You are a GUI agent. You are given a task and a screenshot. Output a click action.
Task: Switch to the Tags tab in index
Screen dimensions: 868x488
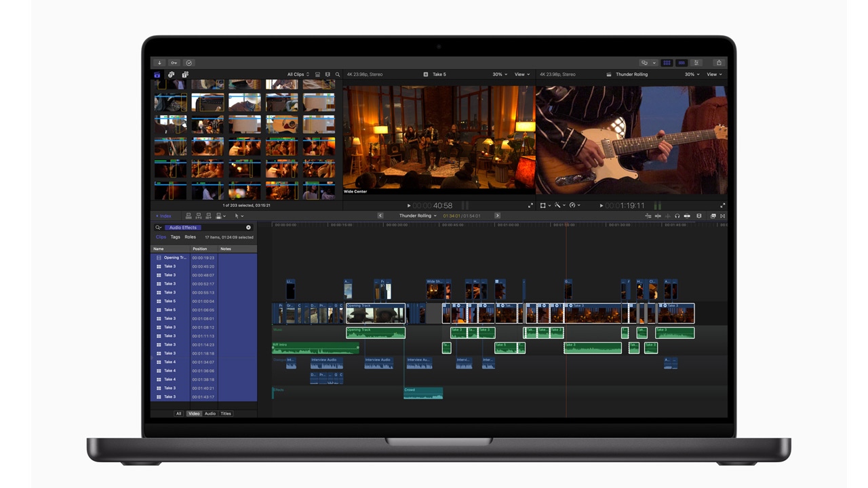coord(176,237)
